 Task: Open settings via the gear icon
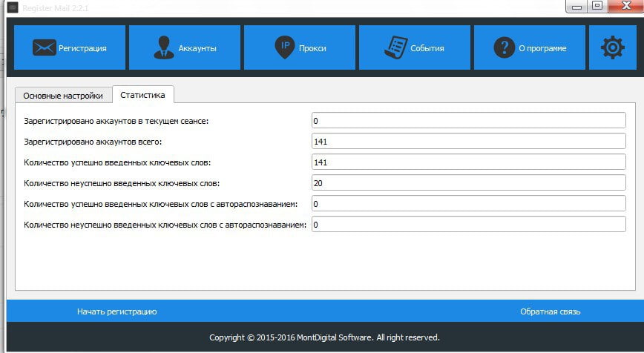612,47
